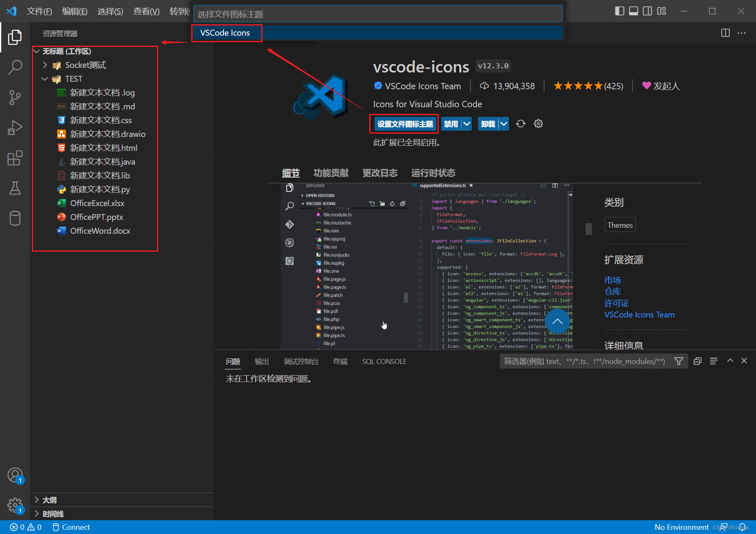Click the 设置文件图标主题 button

404,124
